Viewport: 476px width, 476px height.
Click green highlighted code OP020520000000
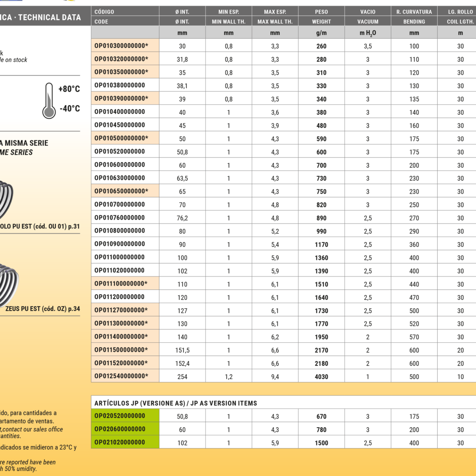(x=120, y=416)
